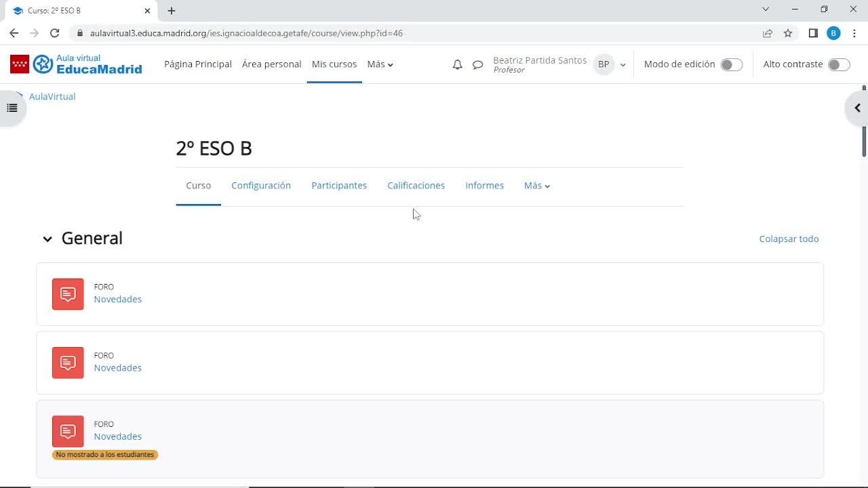This screenshot has width=868, height=488.
Task: Open the user menu arrow next to BP
Action: click(623, 65)
